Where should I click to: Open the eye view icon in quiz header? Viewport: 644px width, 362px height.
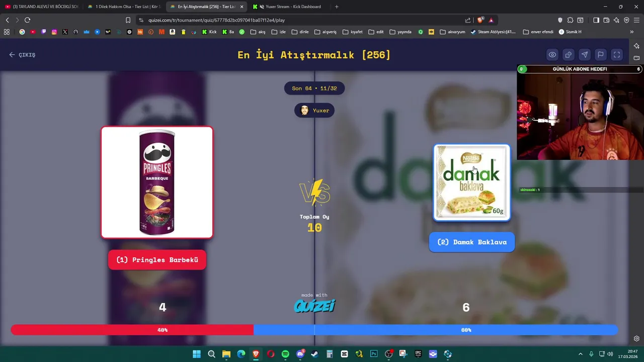point(552,55)
